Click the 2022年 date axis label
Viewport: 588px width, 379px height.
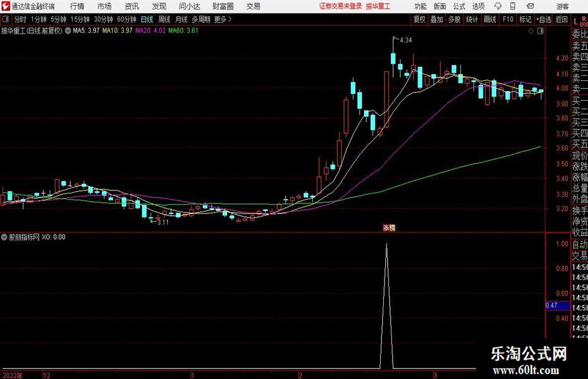pos(12,375)
